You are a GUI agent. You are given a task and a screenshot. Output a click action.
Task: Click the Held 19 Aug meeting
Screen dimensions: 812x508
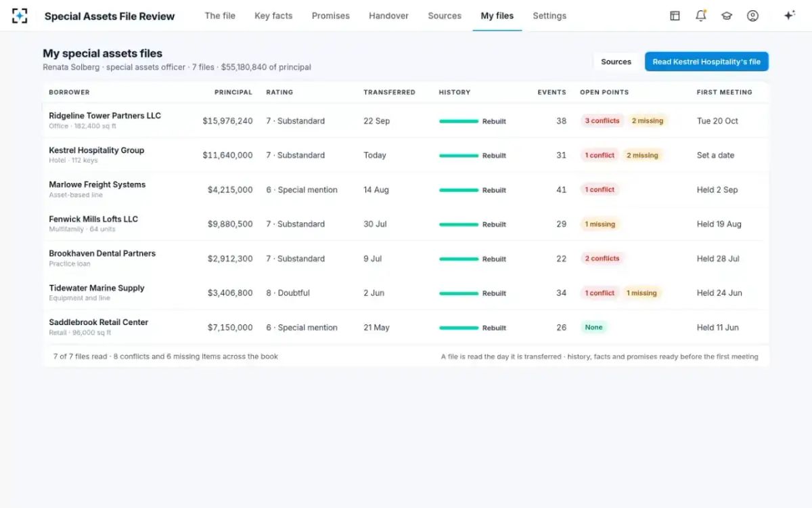(719, 224)
